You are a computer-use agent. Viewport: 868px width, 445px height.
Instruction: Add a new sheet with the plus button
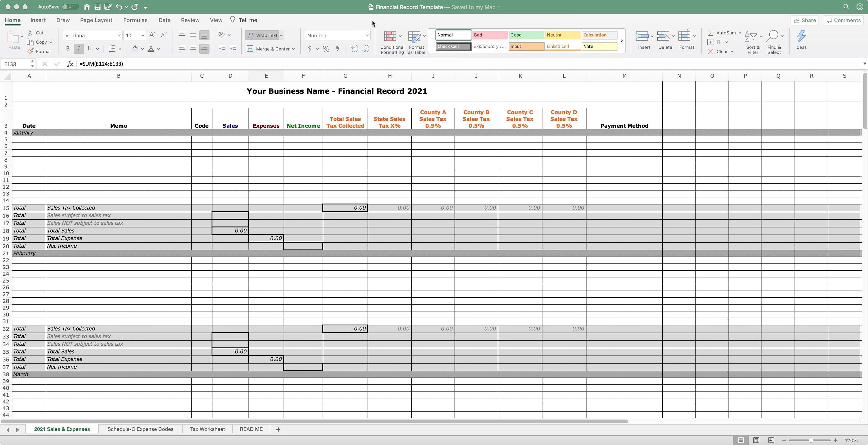coord(278,429)
